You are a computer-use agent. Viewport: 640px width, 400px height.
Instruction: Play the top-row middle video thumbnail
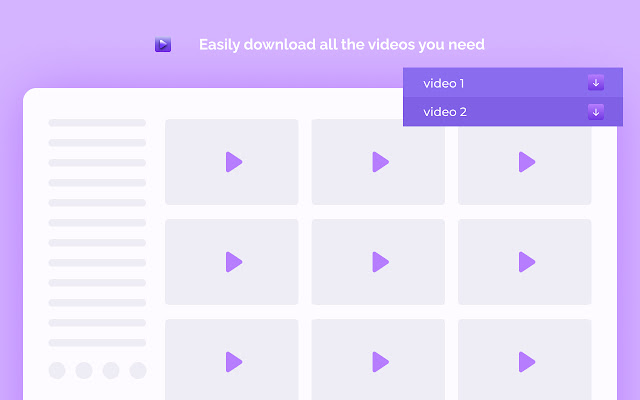(380, 162)
